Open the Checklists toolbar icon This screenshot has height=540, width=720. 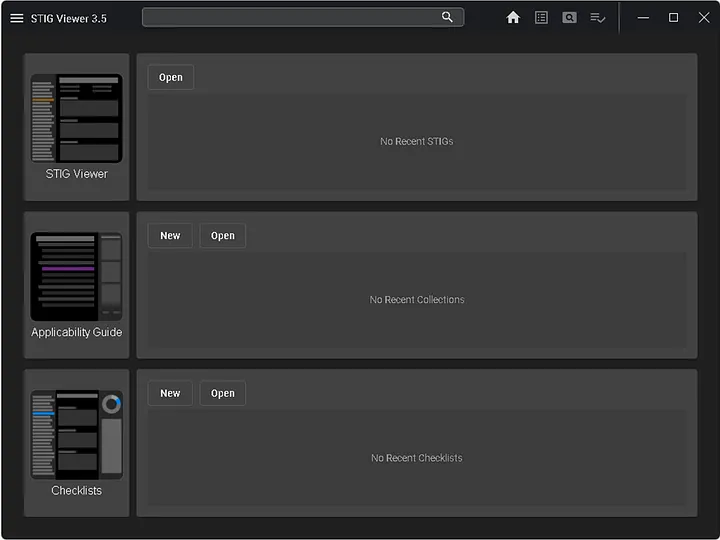click(597, 18)
